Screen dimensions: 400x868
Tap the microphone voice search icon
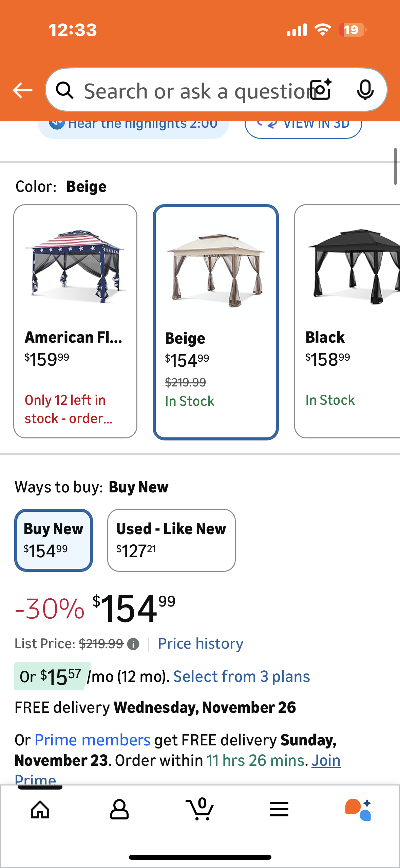(365, 90)
